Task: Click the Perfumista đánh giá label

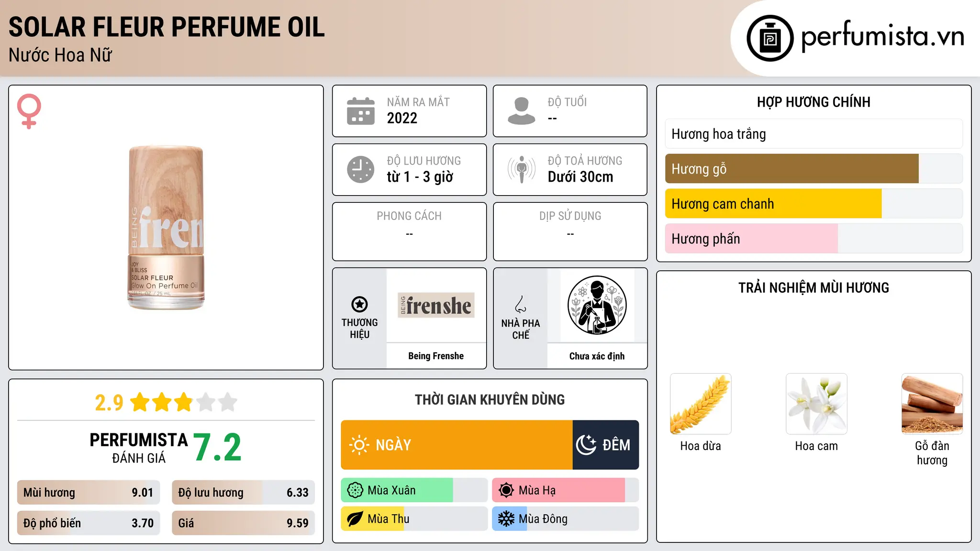Action: [x=139, y=448]
